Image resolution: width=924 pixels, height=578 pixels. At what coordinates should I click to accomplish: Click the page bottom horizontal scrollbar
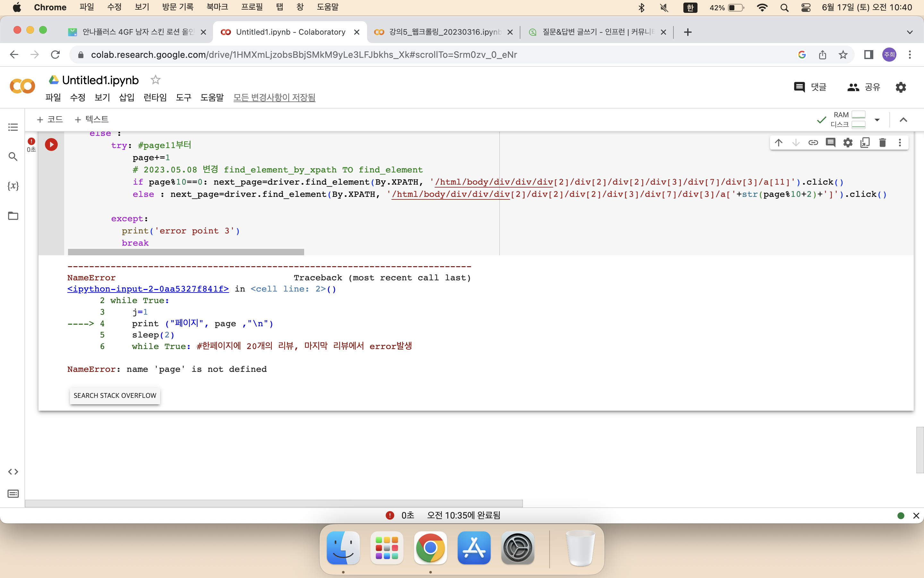point(274,504)
